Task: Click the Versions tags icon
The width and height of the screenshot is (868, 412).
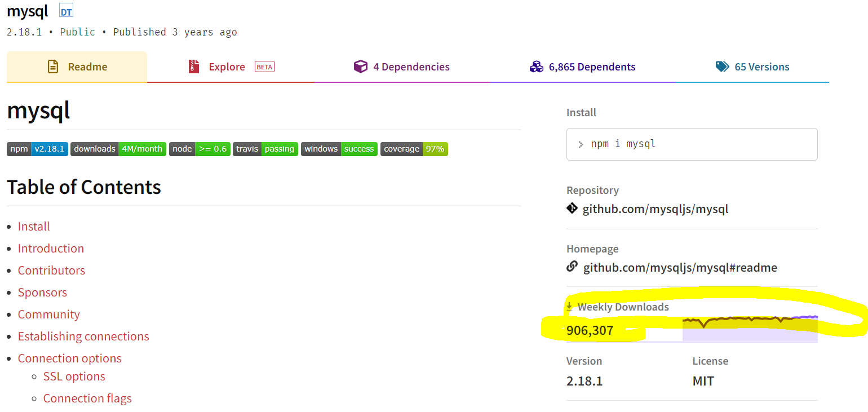Action: (722, 67)
